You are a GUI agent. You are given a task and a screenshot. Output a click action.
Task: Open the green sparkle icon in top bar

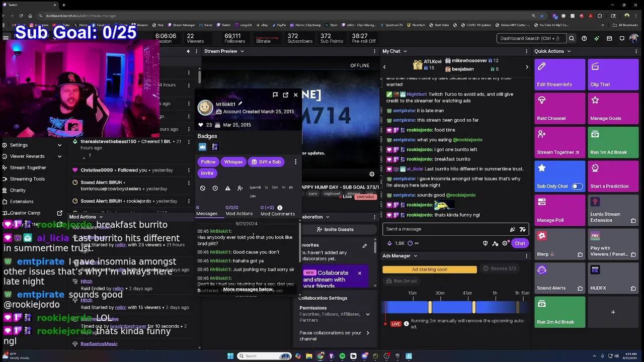[597, 38]
